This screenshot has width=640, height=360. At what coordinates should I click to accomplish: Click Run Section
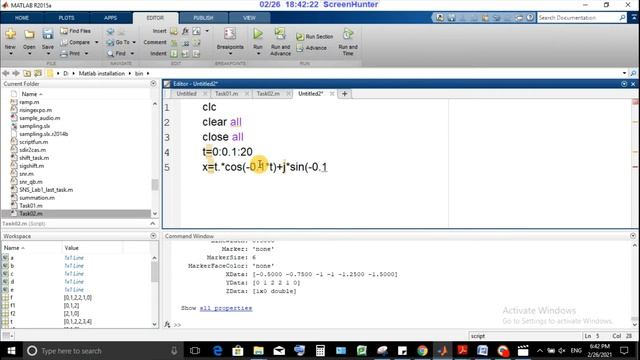tap(315, 37)
